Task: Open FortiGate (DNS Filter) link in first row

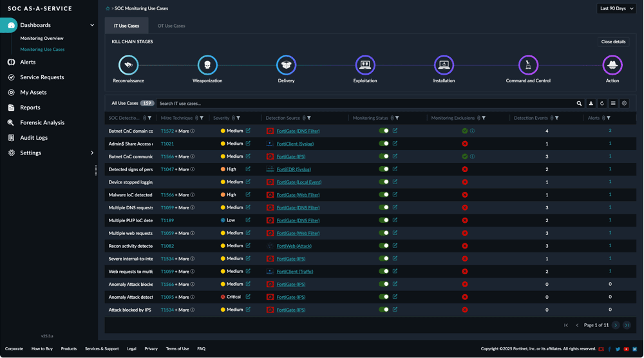Action: coord(298,131)
